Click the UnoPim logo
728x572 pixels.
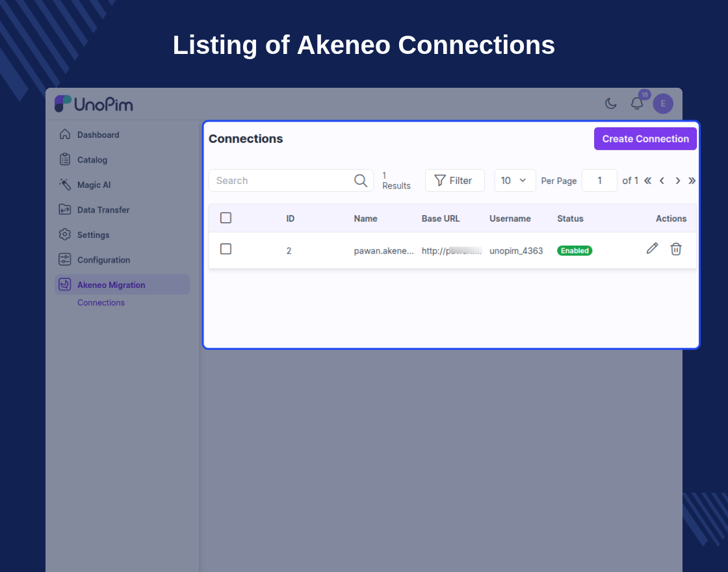pyautogui.click(x=94, y=104)
